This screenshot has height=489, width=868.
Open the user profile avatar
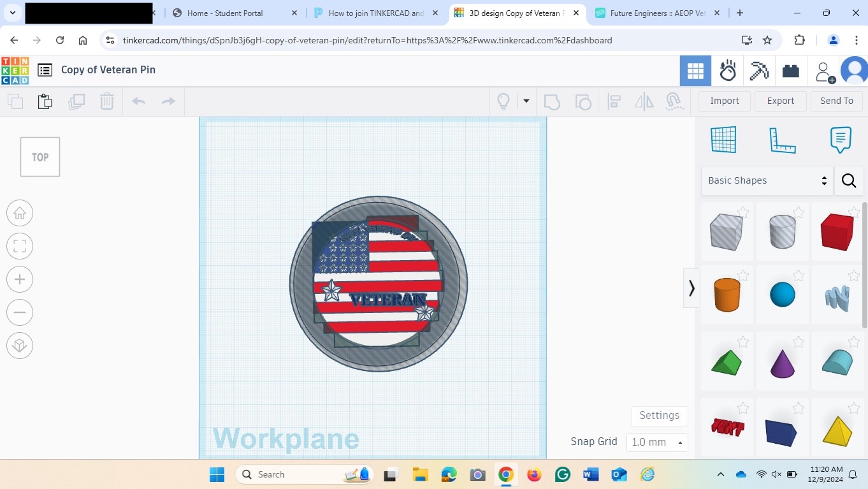click(855, 71)
